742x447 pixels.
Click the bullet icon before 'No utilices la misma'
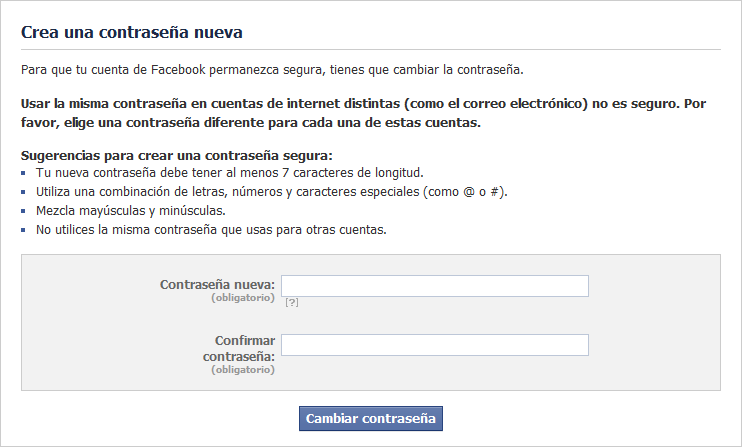point(23,230)
